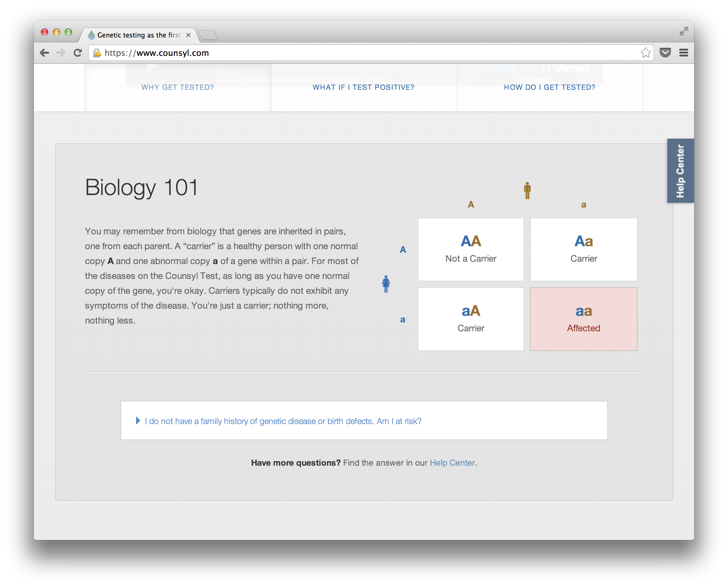This screenshot has height=587, width=728.
Task: Select the AA Not a Carrier cell
Action: point(471,249)
